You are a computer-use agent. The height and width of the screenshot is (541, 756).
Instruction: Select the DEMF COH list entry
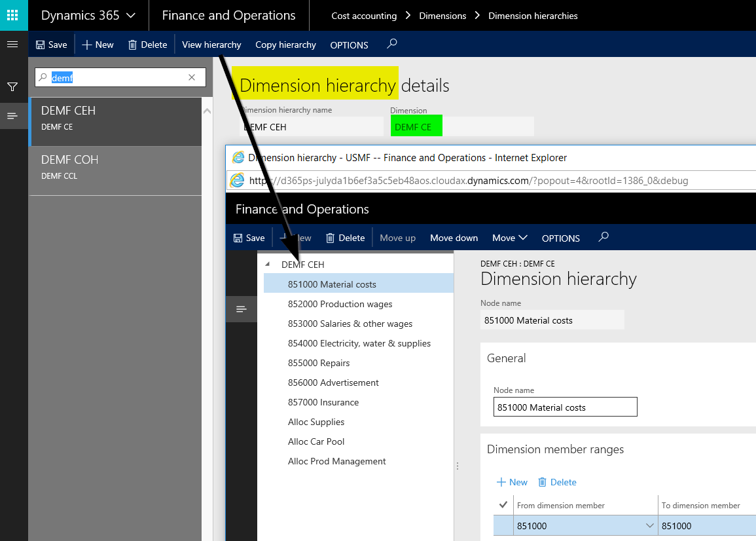[x=115, y=167]
